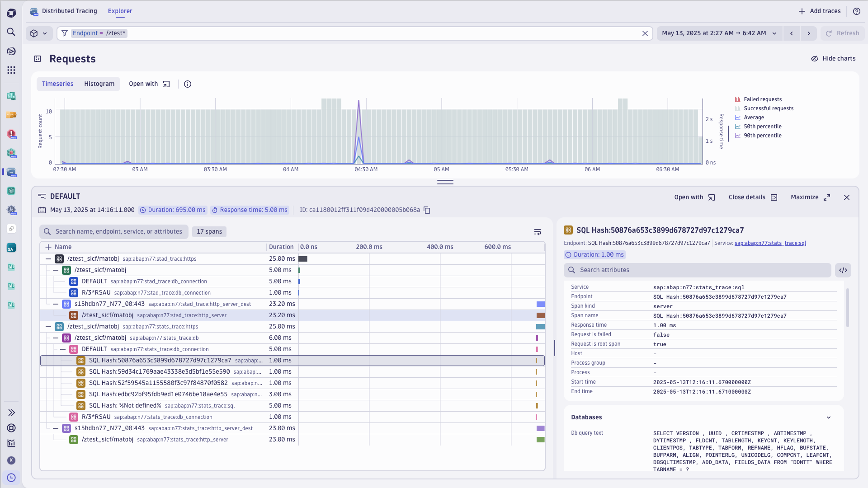Click the Refresh button
The width and height of the screenshot is (868, 488).
(843, 33)
